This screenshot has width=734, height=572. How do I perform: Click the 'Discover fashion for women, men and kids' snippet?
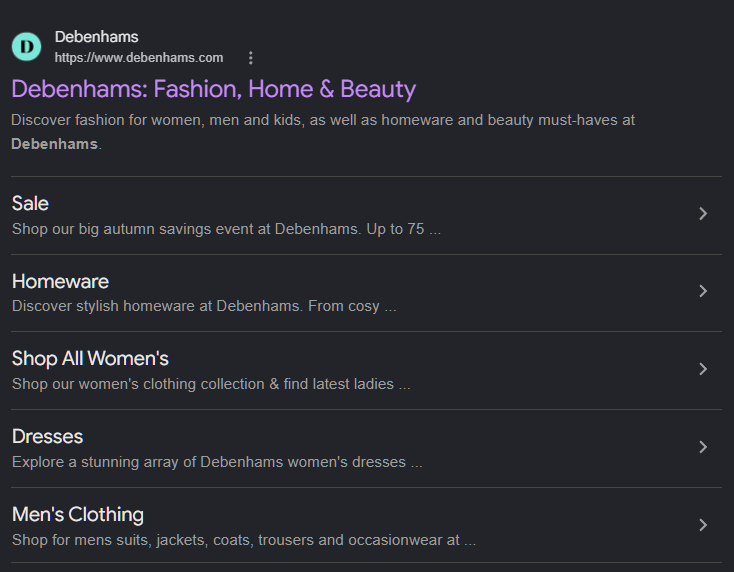point(323,132)
